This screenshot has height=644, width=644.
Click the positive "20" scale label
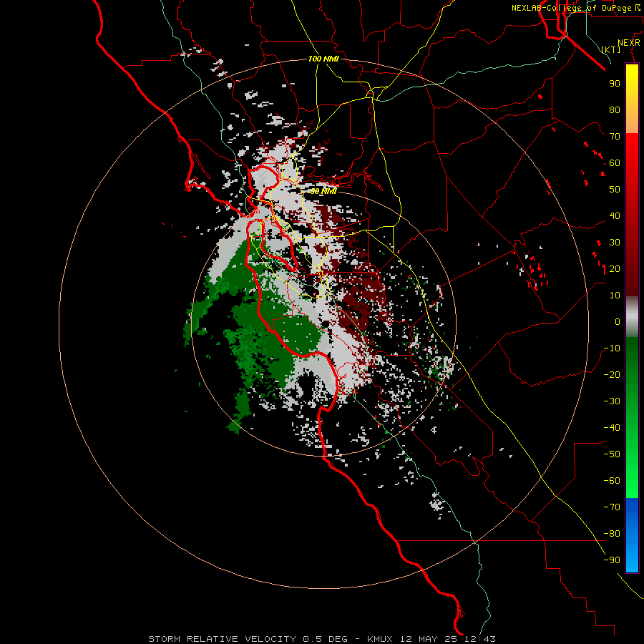coord(615,268)
